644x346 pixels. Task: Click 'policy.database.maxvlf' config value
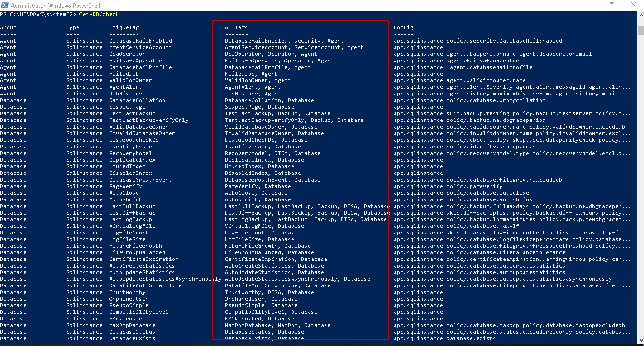(483, 226)
